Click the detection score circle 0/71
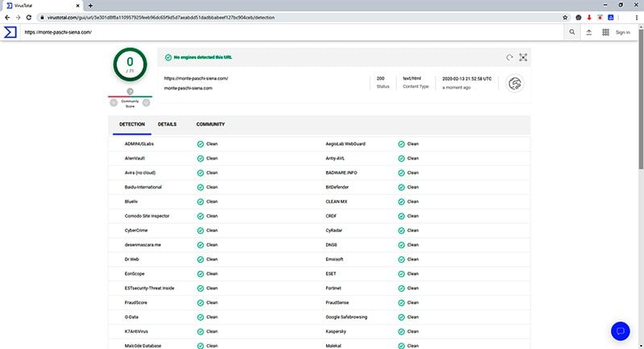Screen dimensions: 644x349 click(x=130, y=64)
